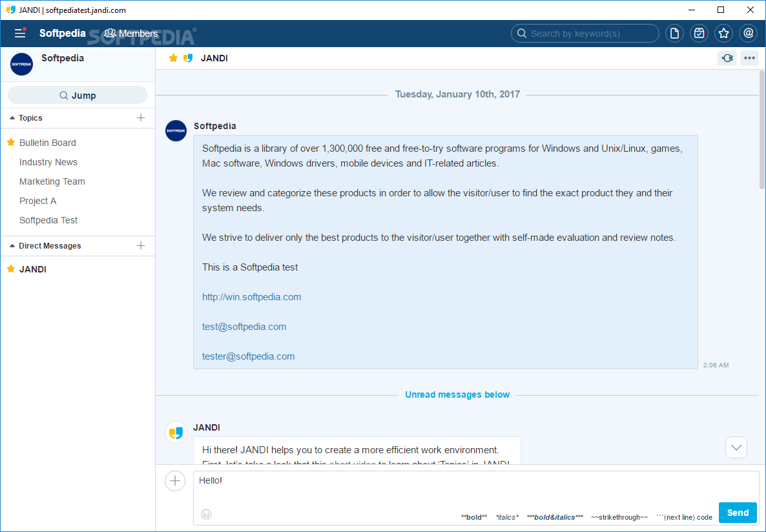This screenshot has height=532, width=766.
Task: Click the Jump button
Action: tap(78, 96)
